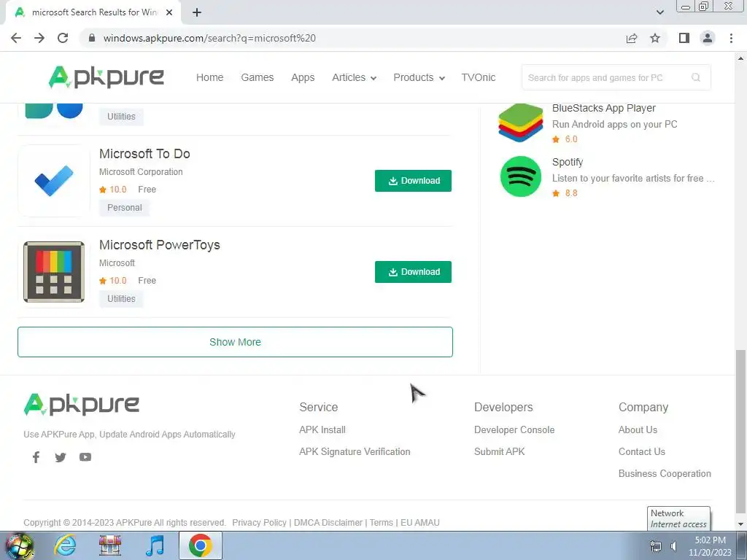The width and height of the screenshot is (747, 560).
Task: Reload the page with the refresh icon
Action: pyautogui.click(x=63, y=38)
